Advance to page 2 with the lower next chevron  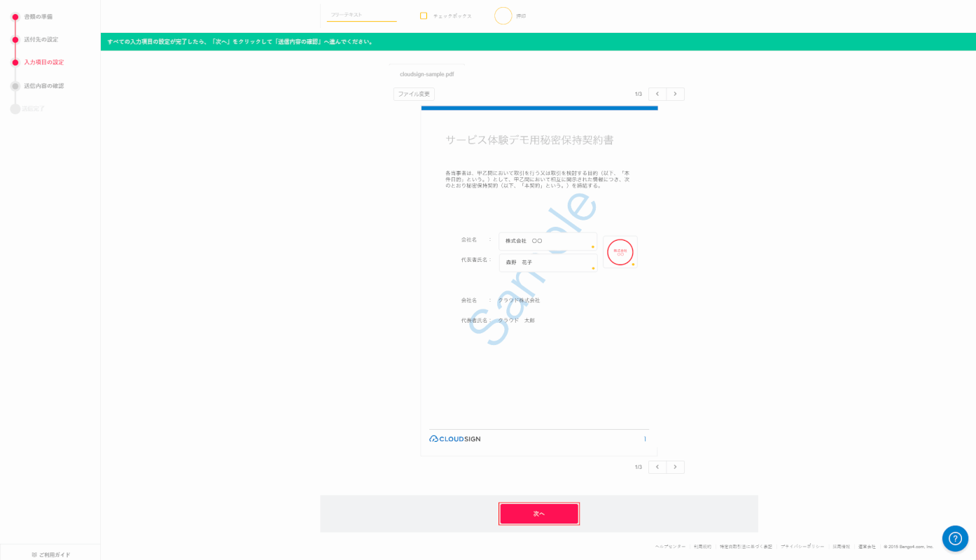click(674, 467)
